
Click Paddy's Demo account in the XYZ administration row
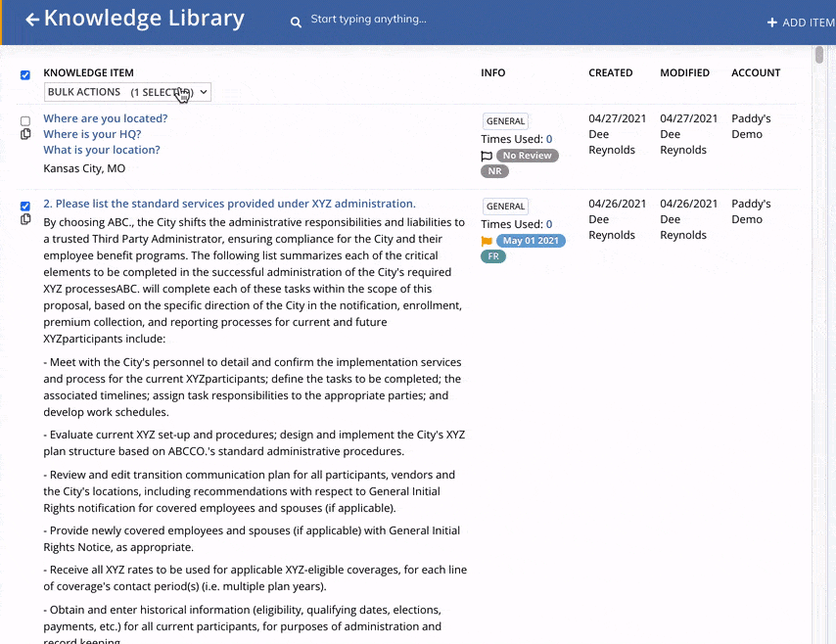pyautogui.click(x=751, y=211)
